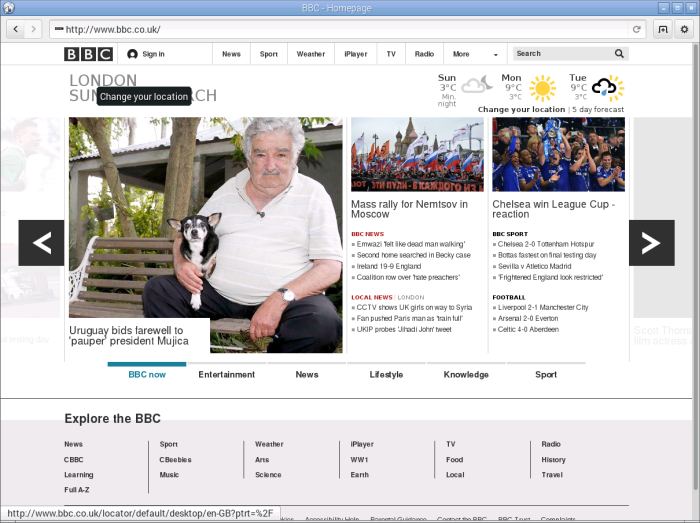The image size is (700, 523).
Task: Click Sunday's cloudy night weather icon
Action: pos(476,84)
